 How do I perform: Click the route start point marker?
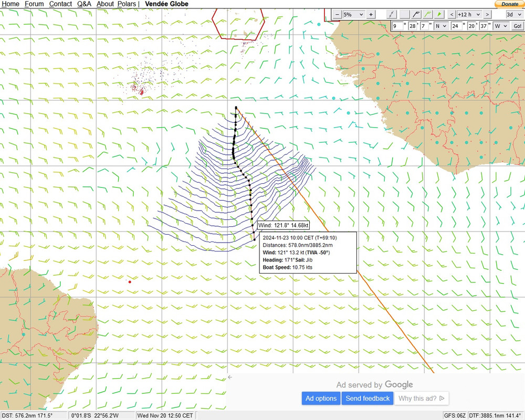click(x=236, y=108)
